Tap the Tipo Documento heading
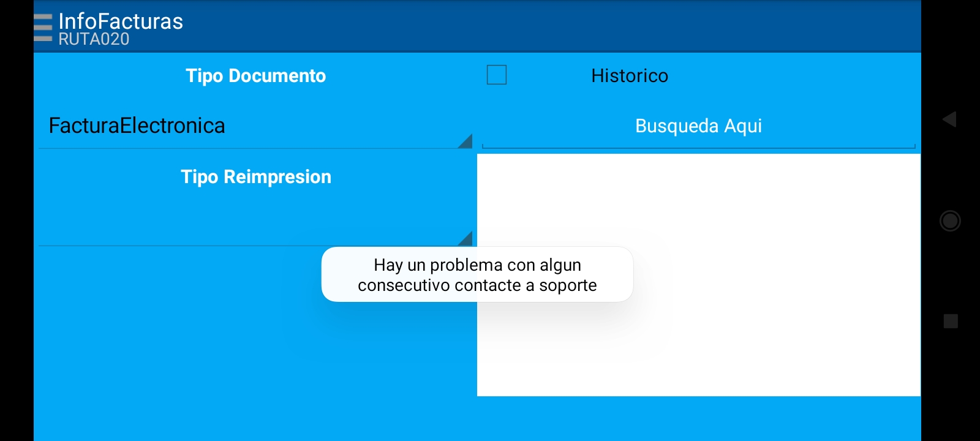Screen dimensions: 980x441 255,76
